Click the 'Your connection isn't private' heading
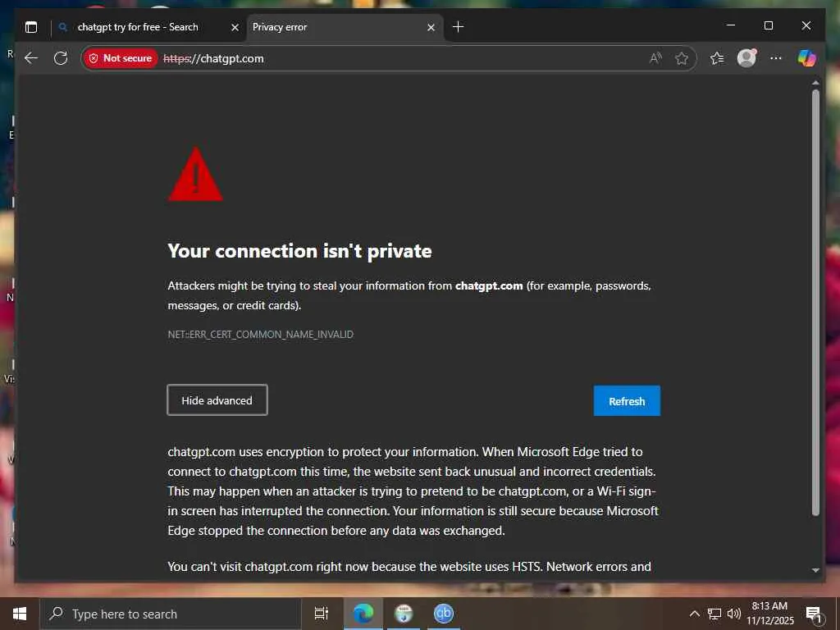This screenshot has width=840, height=630. click(x=299, y=251)
